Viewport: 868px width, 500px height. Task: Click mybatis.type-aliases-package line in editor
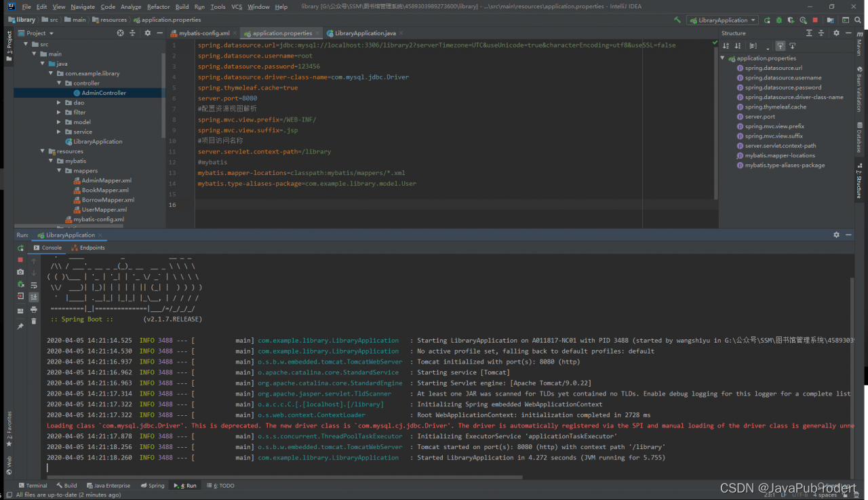pyautogui.click(x=307, y=183)
